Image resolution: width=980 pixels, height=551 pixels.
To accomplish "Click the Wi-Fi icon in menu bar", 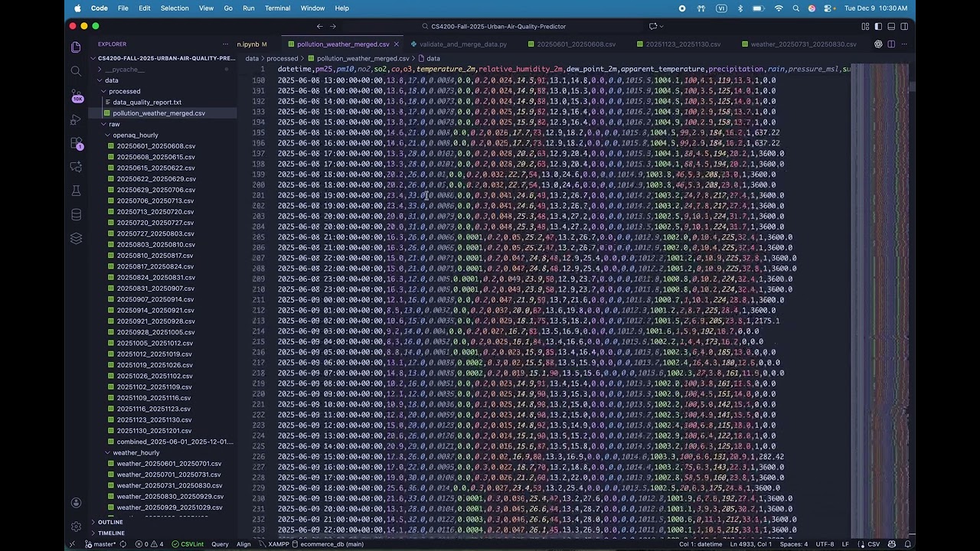I will pos(779,8).
